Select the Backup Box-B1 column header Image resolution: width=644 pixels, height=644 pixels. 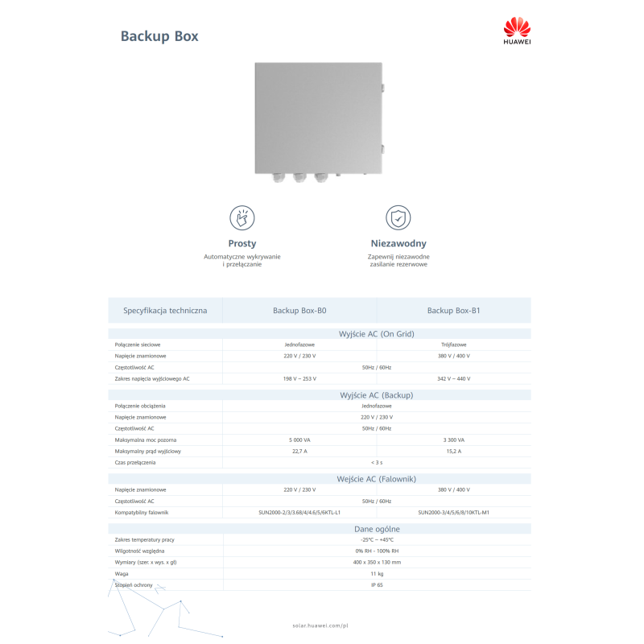(x=454, y=310)
